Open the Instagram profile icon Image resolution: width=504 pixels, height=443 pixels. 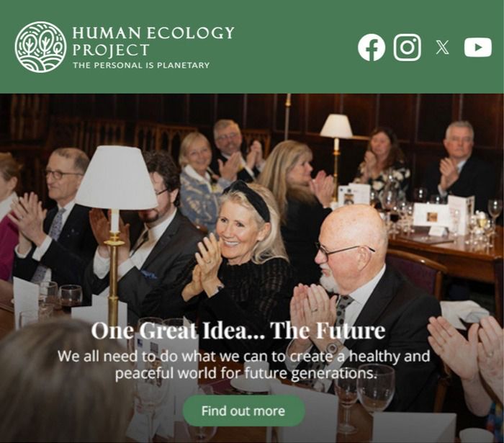pyautogui.click(x=408, y=48)
